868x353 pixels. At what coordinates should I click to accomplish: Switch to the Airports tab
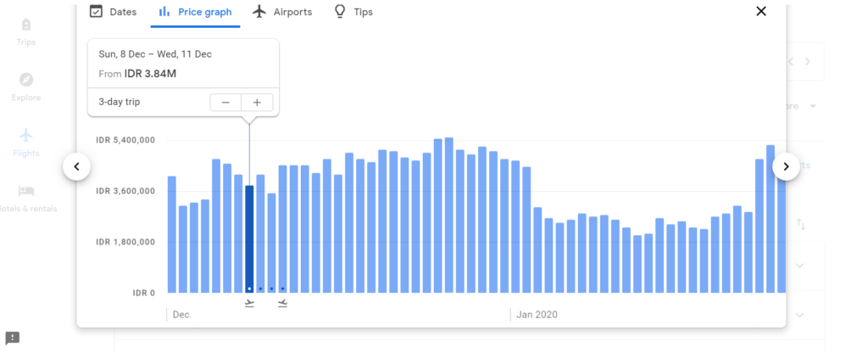point(282,12)
